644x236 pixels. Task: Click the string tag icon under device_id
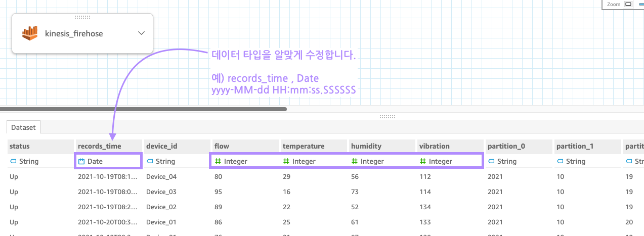pyautogui.click(x=150, y=161)
